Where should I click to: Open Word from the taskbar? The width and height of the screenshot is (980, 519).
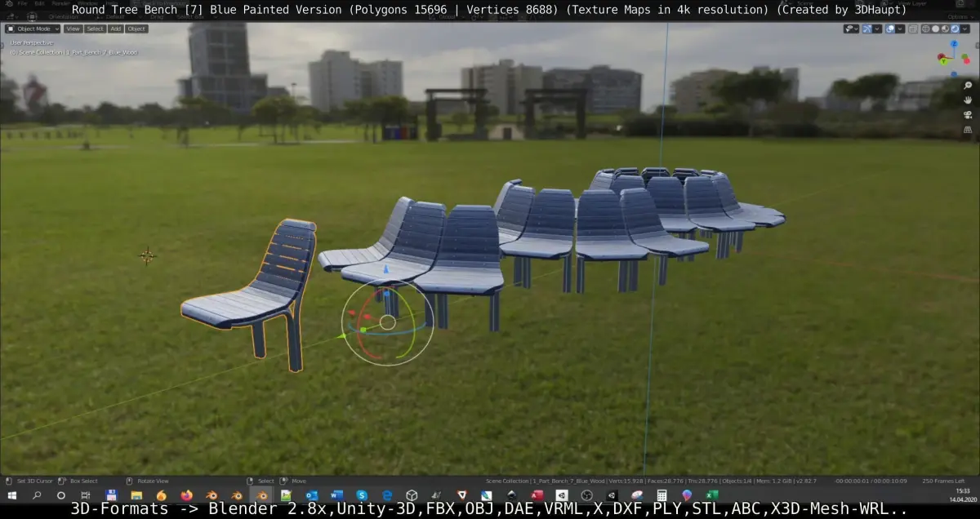(336, 495)
